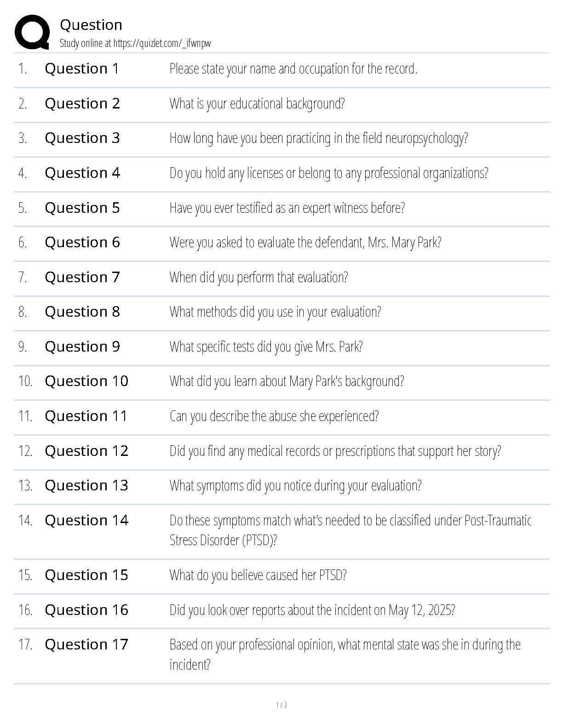
Task: Click the Question 15 term label
Action: [86, 575]
